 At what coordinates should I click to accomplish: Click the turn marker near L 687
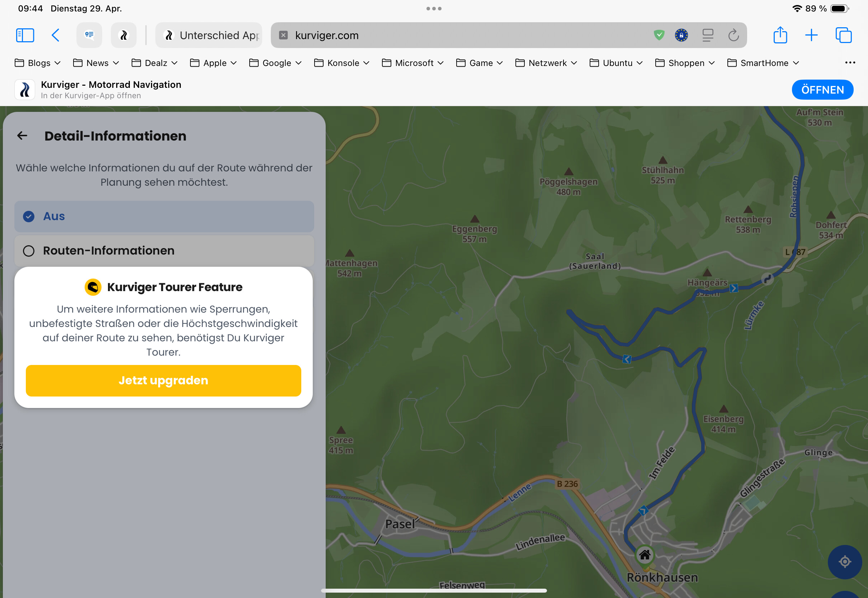pos(767,279)
